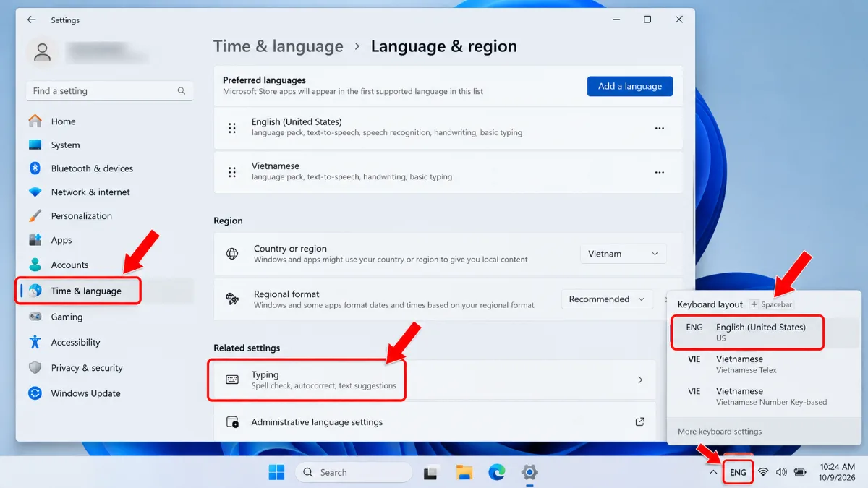Open more options for Vietnamese language
The height and width of the screenshot is (488, 868).
(659, 172)
